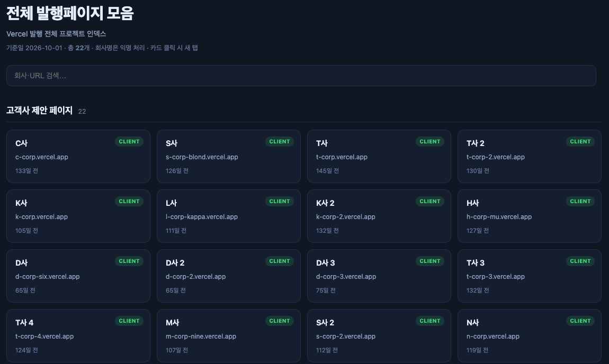The width and height of the screenshot is (609, 364).
Task: Open the S사 2 client card
Action: coord(379,335)
